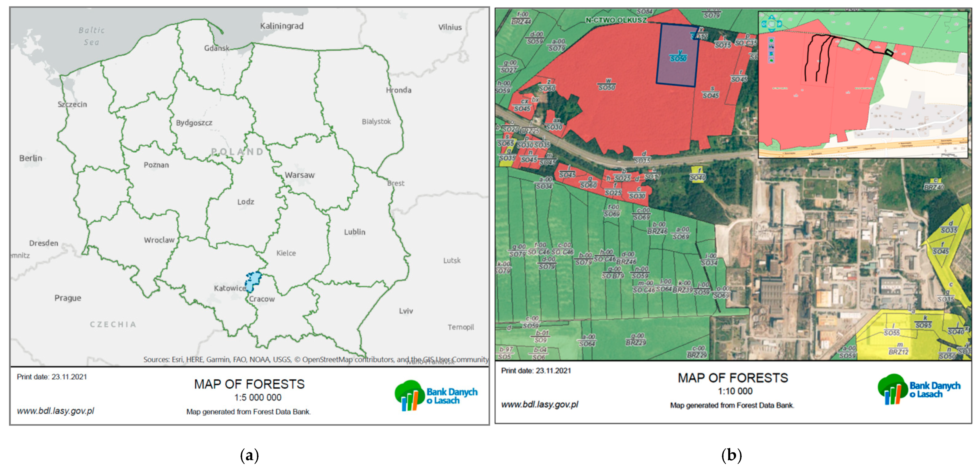Click the green circle inset toolbar icon
Screen dimensions: 980x468
771,41
